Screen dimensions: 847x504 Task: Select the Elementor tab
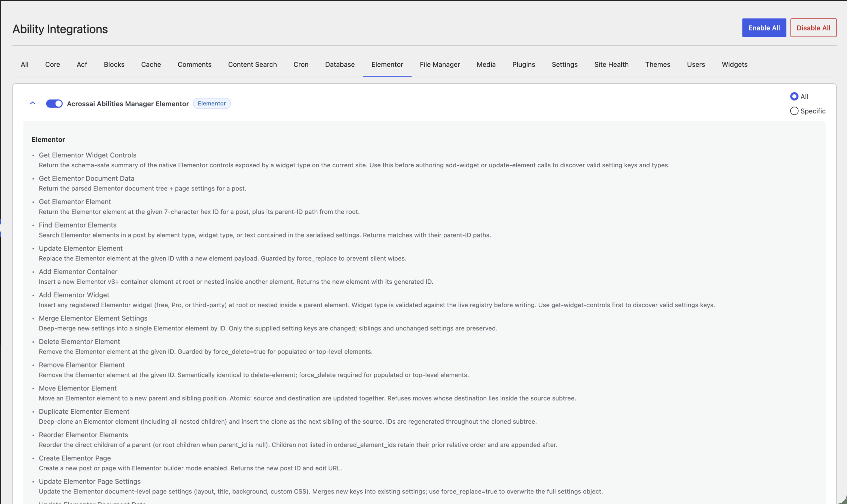387,64
